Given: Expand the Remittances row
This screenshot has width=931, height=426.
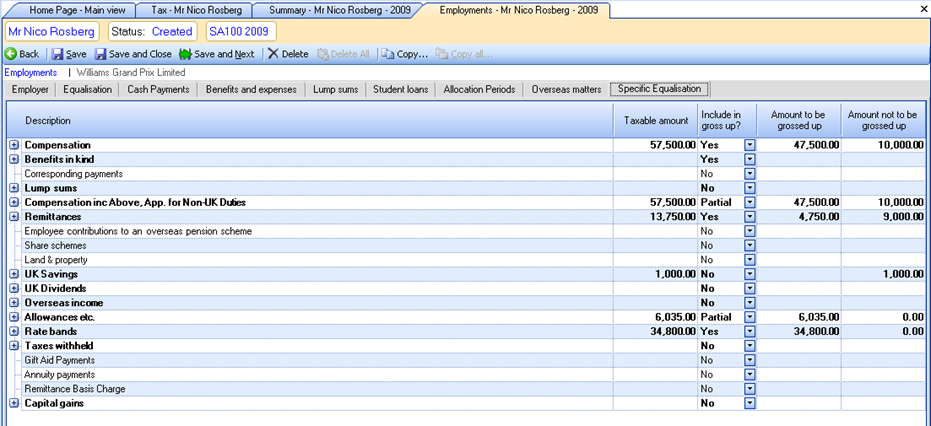Looking at the screenshot, I should [x=14, y=217].
